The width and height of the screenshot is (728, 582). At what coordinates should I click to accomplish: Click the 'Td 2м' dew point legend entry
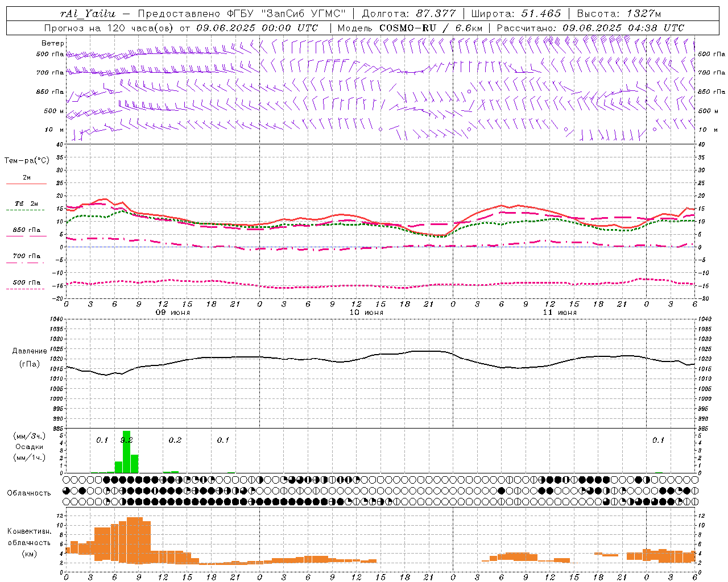27,203
